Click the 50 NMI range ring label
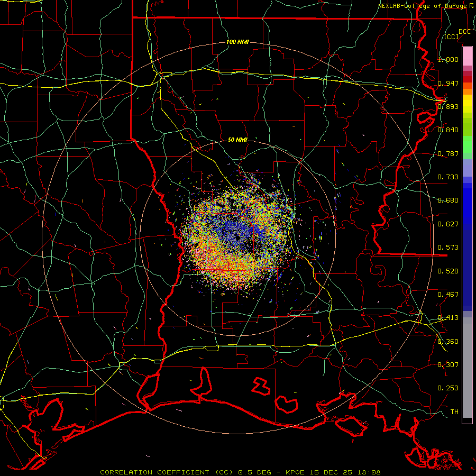This screenshot has height=476, width=476. (237, 140)
